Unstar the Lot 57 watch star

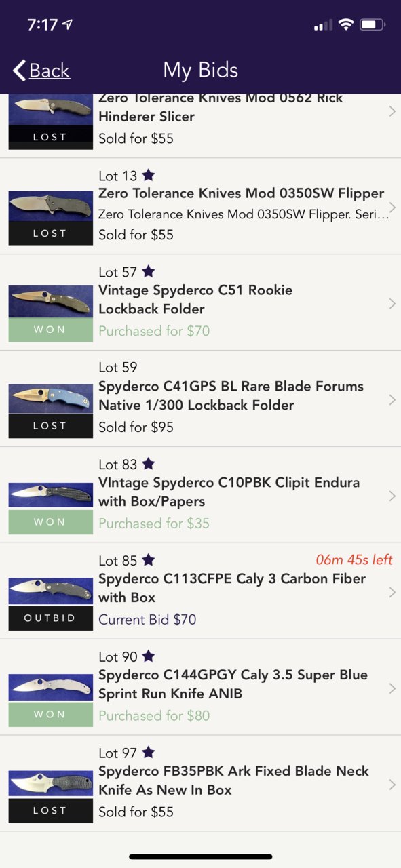(148, 272)
